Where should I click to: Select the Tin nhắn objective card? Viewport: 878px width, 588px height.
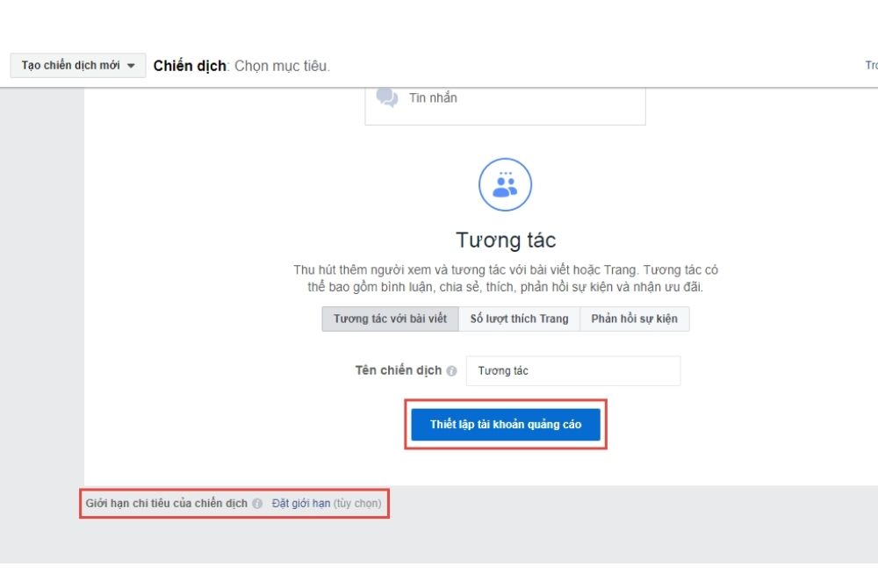click(x=505, y=105)
